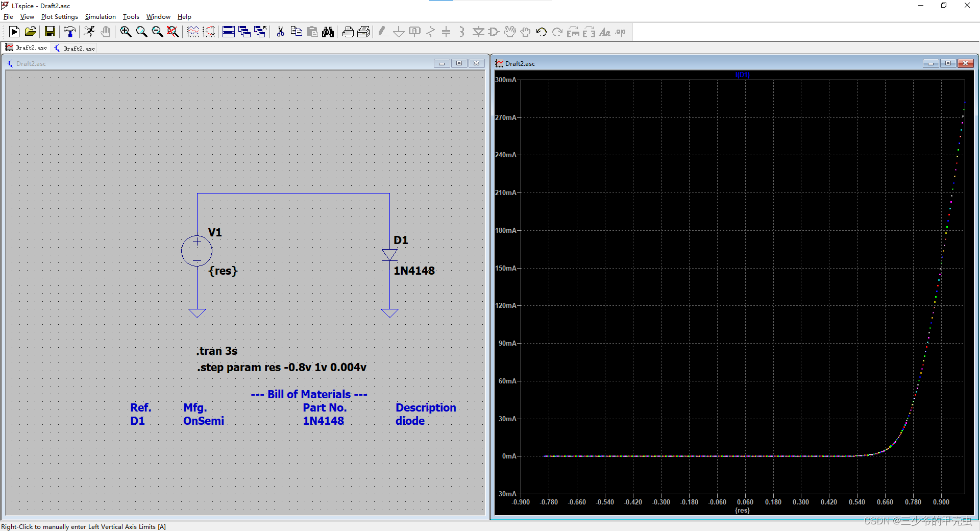
Task: Switch to the waveform Draft2.asc tab
Action: (x=26, y=47)
